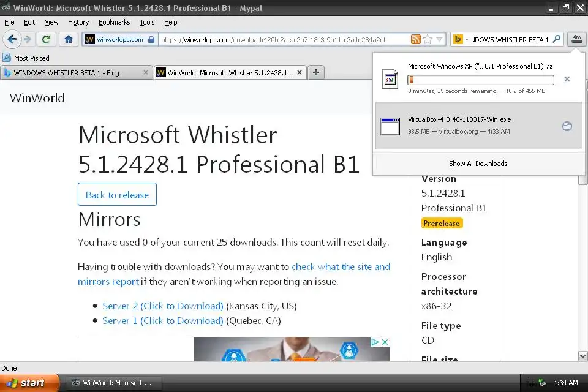Open the Edit menu
This screenshot has height=392, width=588.
(29, 22)
